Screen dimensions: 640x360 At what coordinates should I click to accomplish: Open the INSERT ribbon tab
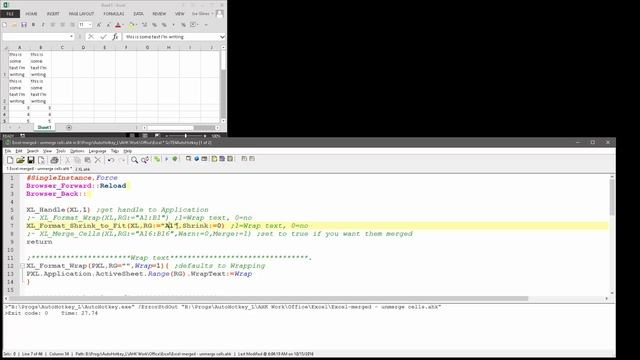53,14
